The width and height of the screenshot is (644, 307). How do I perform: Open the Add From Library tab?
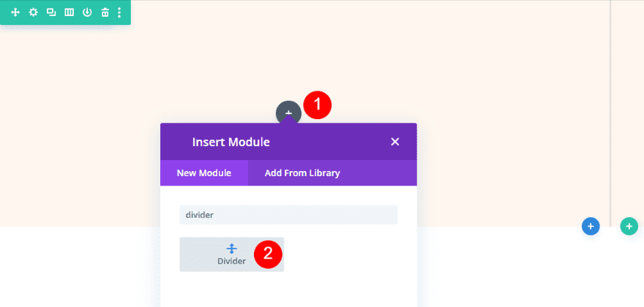tap(302, 173)
